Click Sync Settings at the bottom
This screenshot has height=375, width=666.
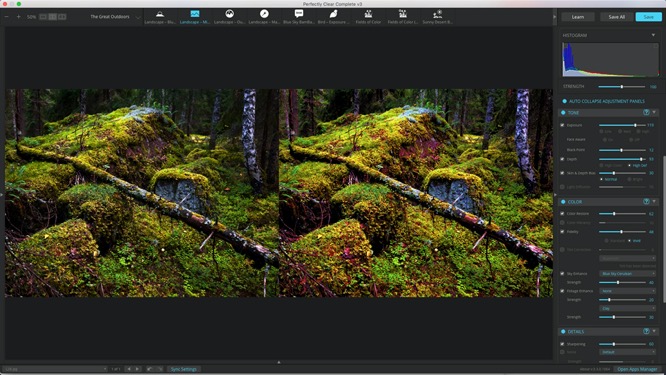click(183, 369)
